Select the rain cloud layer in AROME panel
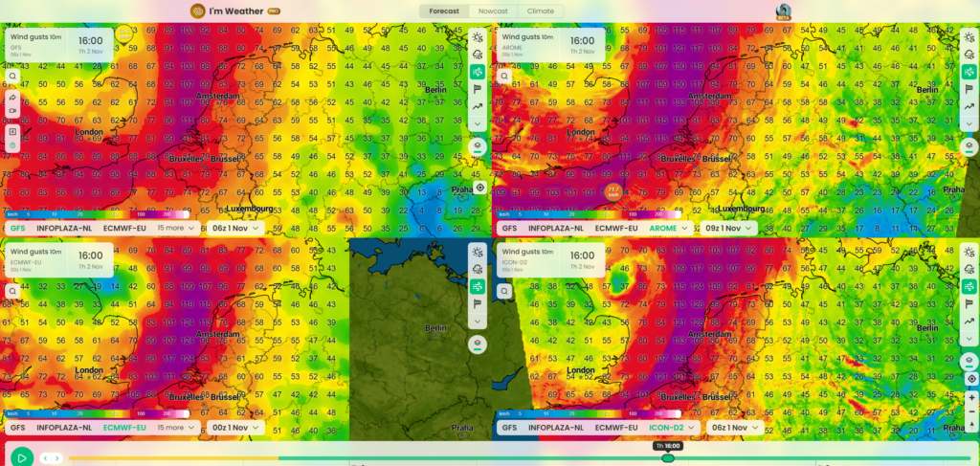 pyautogui.click(x=969, y=55)
